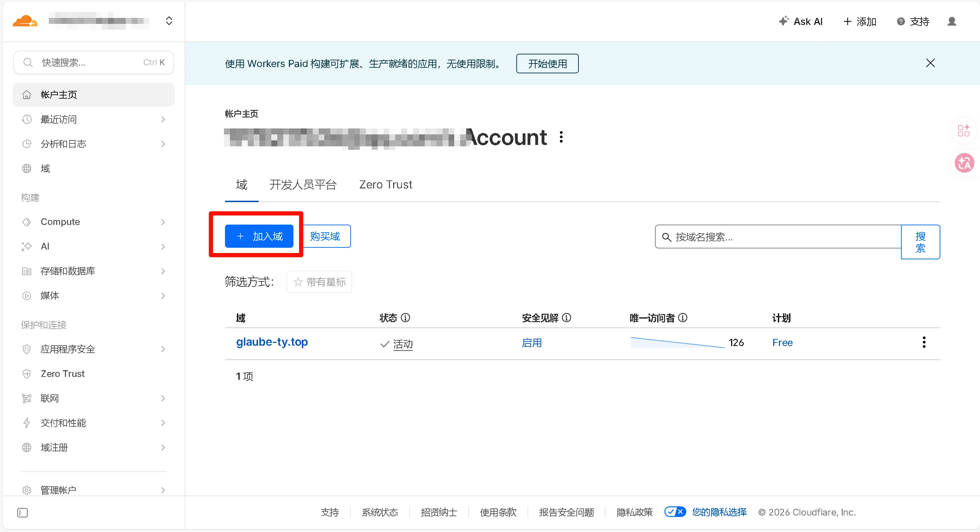Click the 启用 security insights link
This screenshot has width=980, height=532.
pos(531,343)
